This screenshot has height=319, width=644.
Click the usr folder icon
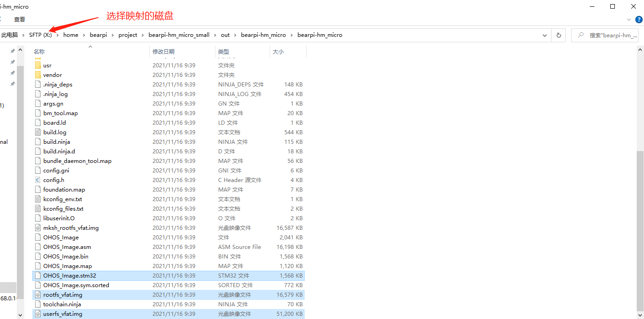click(38, 65)
